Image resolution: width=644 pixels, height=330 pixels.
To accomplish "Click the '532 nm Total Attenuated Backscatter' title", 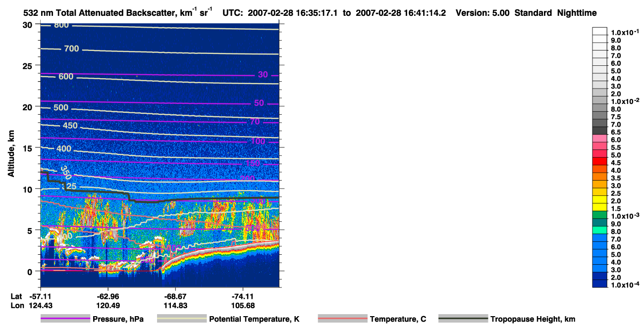I will 100,13.
